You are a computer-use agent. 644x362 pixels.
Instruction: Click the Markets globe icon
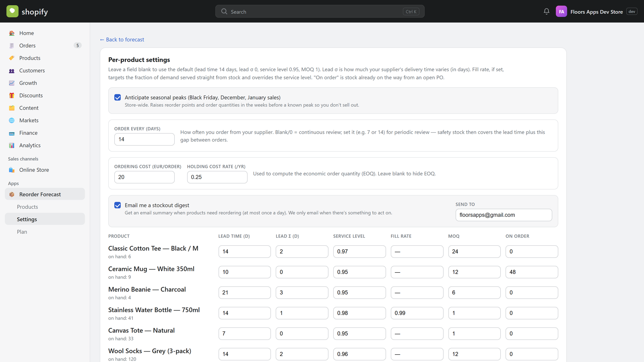tap(12, 120)
